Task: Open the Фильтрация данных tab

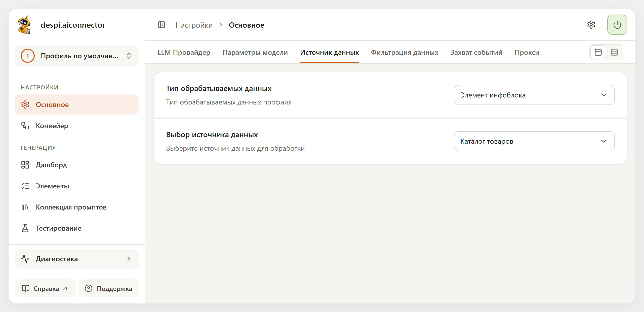Action: pyautogui.click(x=405, y=52)
